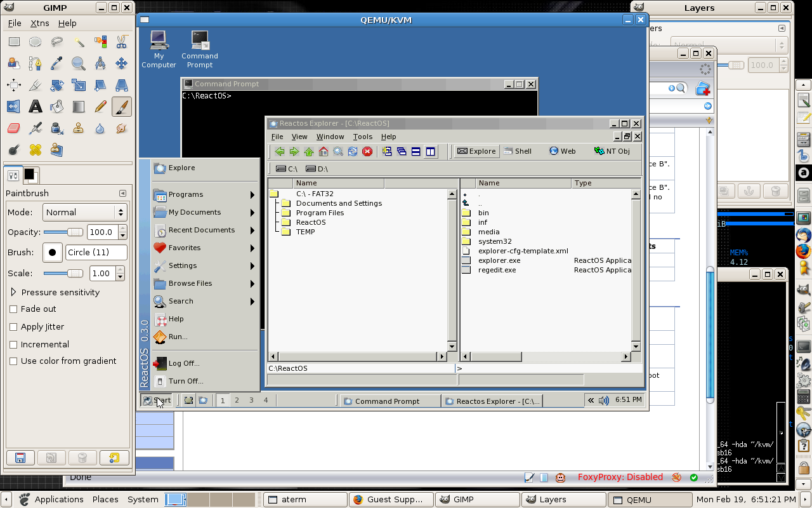Open the paintbrush Mode dropdown
The width and height of the screenshot is (812, 508).
pos(85,213)
